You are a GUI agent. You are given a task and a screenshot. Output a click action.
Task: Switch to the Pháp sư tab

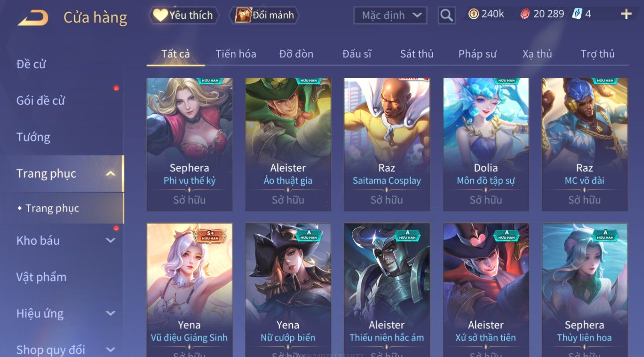tap(477, 54)
